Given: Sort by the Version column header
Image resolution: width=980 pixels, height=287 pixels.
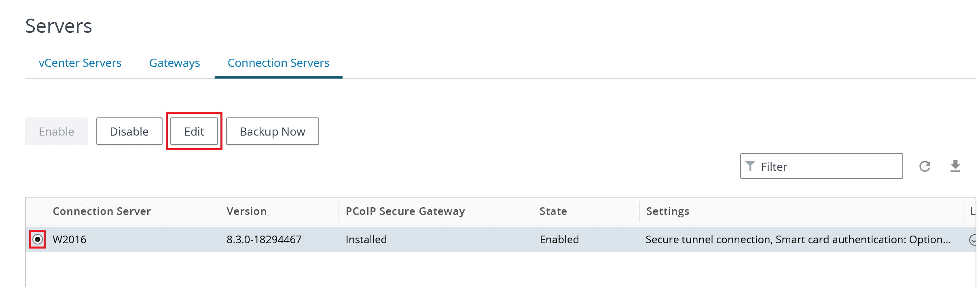Looking at the screenshot, I should (x=247, y=211).
